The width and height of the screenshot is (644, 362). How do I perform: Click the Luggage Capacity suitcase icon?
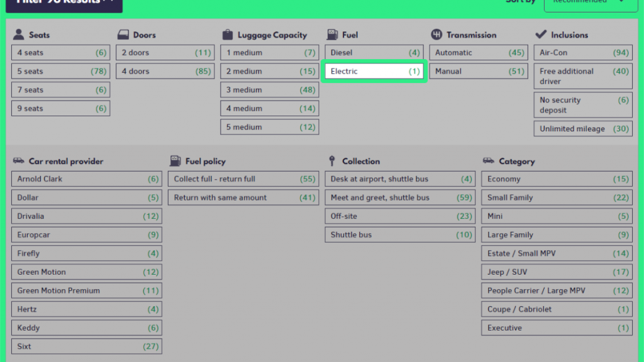227,35
